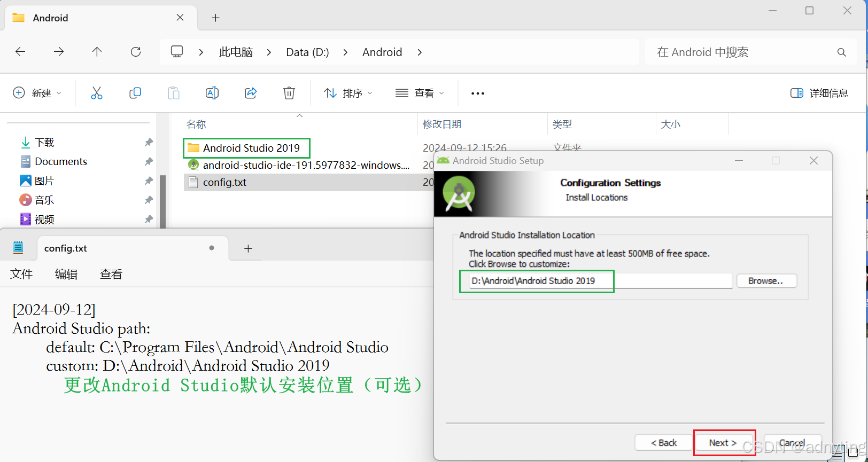The height and width of the screenshot is (462, 868).
Task: Click the < Back button
Action: point(664,443)
